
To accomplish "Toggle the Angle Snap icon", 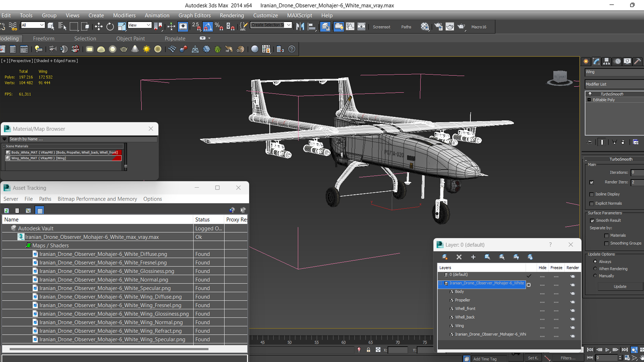I will point(208,26).
